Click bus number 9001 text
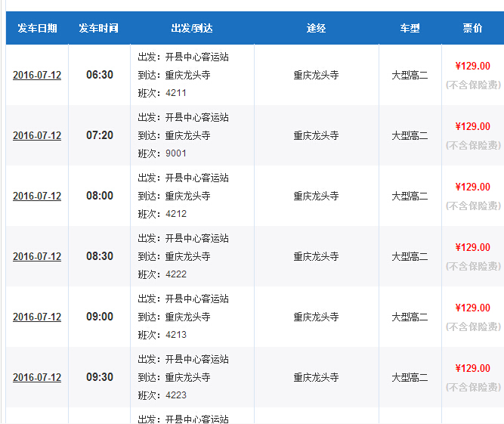 point(176,153)
